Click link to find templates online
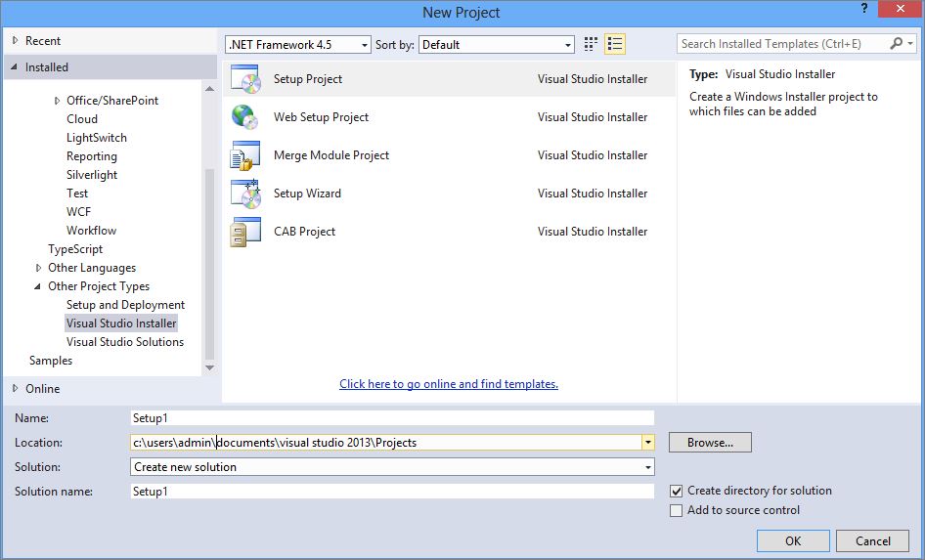925x560 pixels. click(x=449, y=384)
